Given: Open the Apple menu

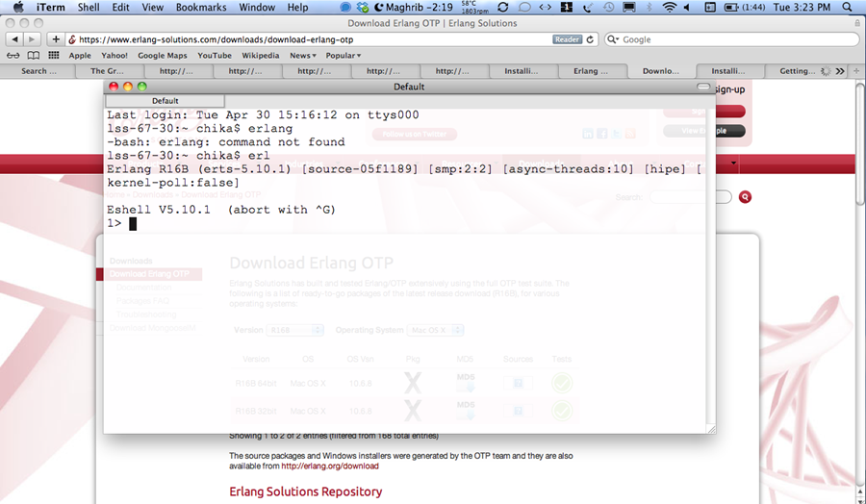Looking at the screenshot, I should (18, 7).
